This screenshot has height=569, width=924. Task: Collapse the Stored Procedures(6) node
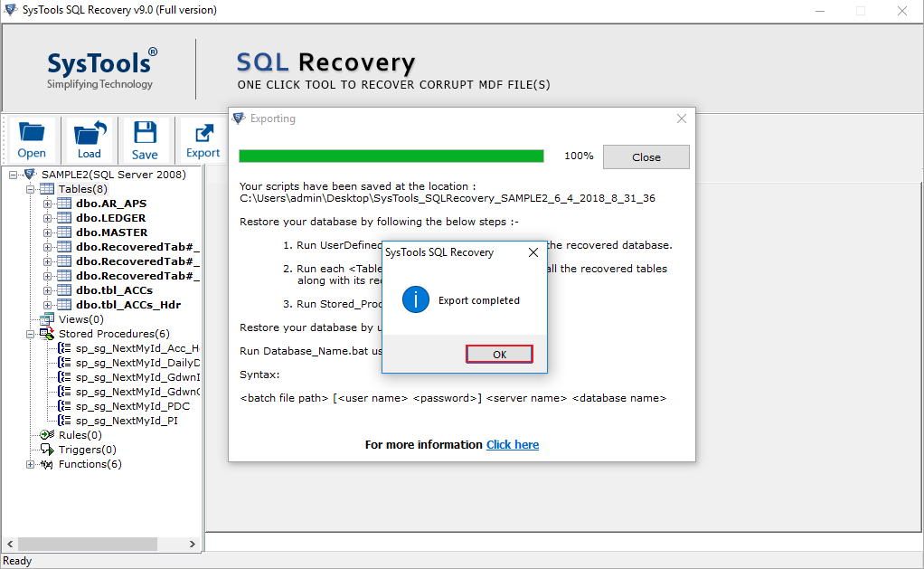pyautogui.click(x=30, y=334)
